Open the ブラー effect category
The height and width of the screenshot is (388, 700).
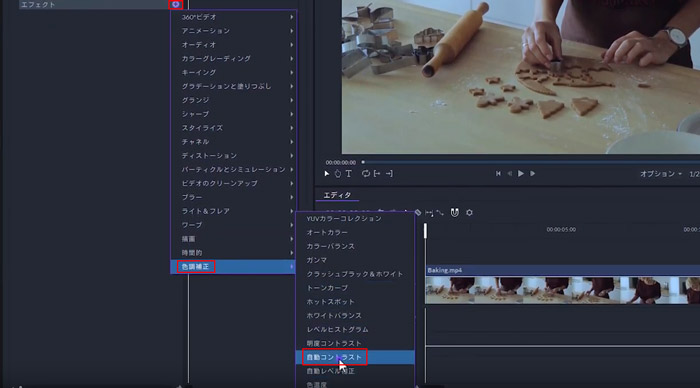(x=233, y=197)
